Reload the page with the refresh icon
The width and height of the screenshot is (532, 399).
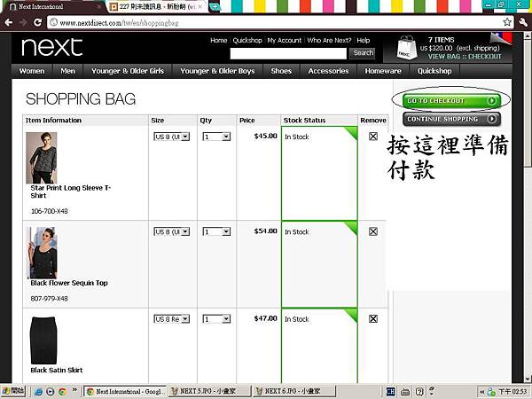[x=37, y=22]
